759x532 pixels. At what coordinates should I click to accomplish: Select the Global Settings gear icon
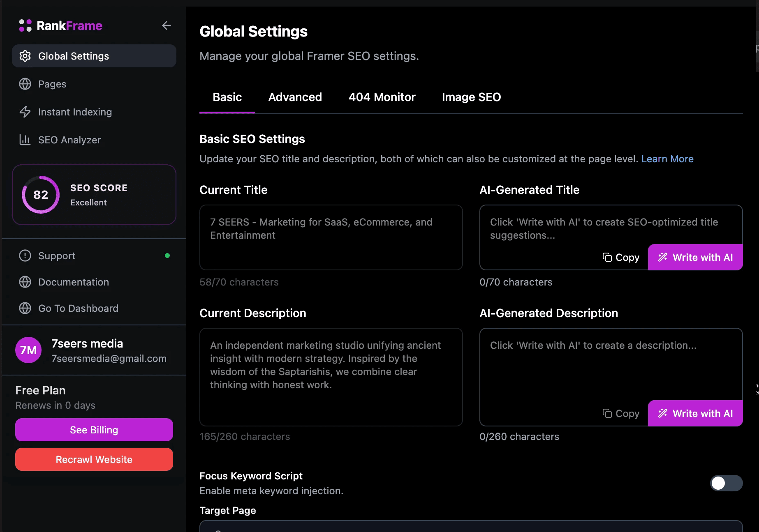tap(25, 56)
